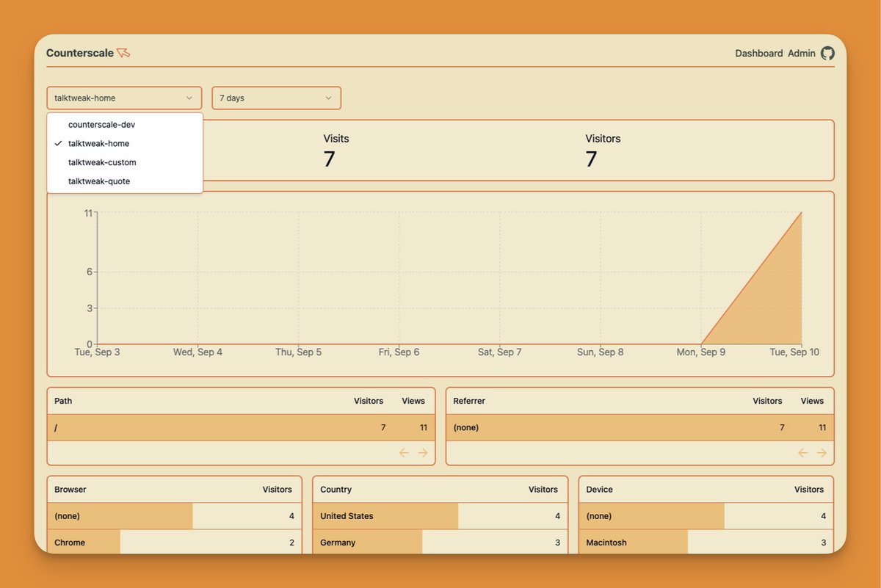This screenshot has width=881, height=588.
Task: Open the Admin link
Action: (x=802, y=54)
